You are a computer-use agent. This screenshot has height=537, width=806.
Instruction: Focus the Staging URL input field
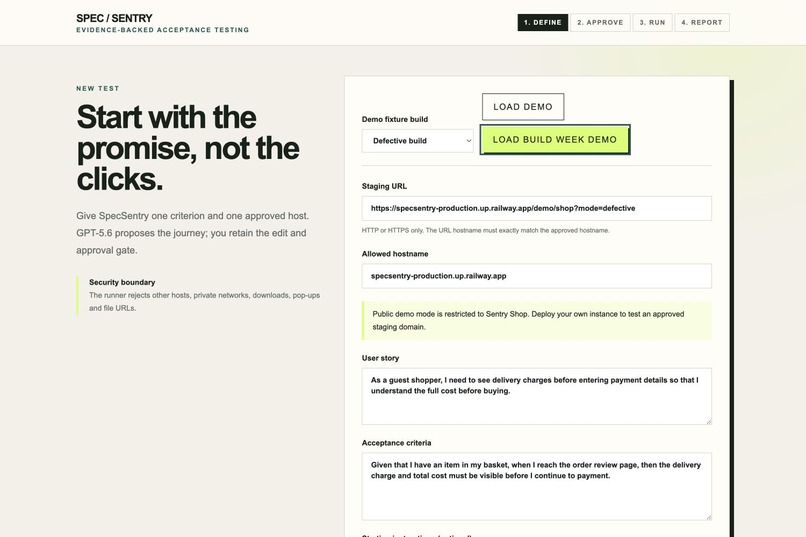click(x=537, y=208)
